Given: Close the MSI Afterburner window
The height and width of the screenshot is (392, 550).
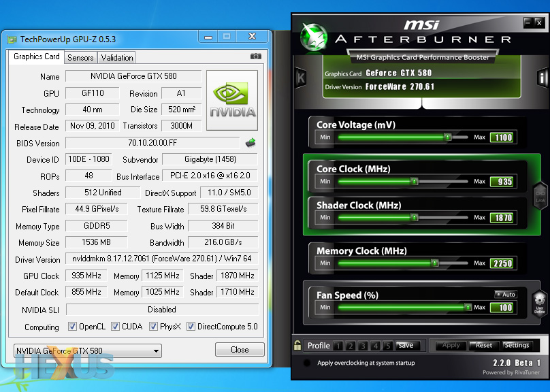Looking at the screenshot, I should [539, 22].
